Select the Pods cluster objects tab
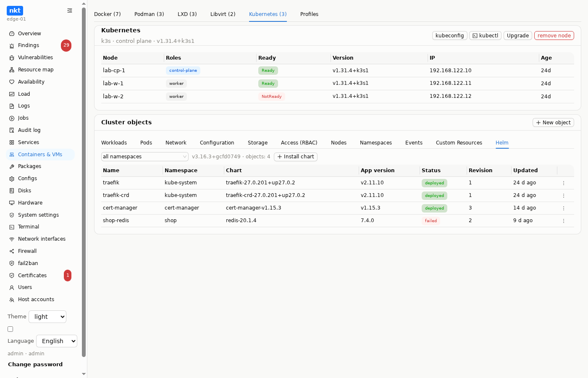Viewport: 588px width, 378px height. (146, 143)
